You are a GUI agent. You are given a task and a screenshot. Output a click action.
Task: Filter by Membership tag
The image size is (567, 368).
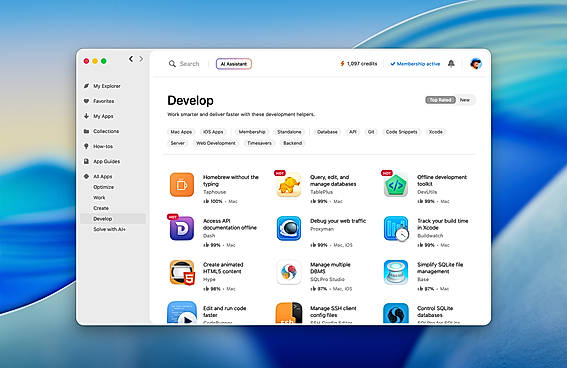[252, 132]
